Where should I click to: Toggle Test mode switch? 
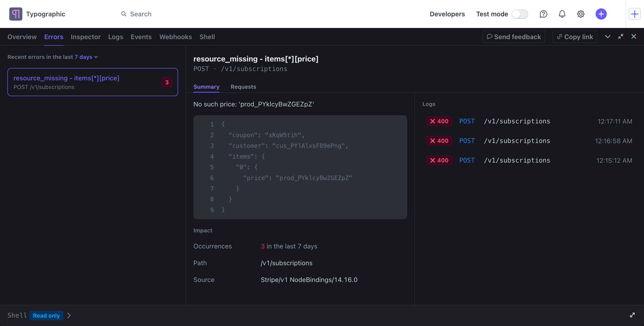[519, 14]
